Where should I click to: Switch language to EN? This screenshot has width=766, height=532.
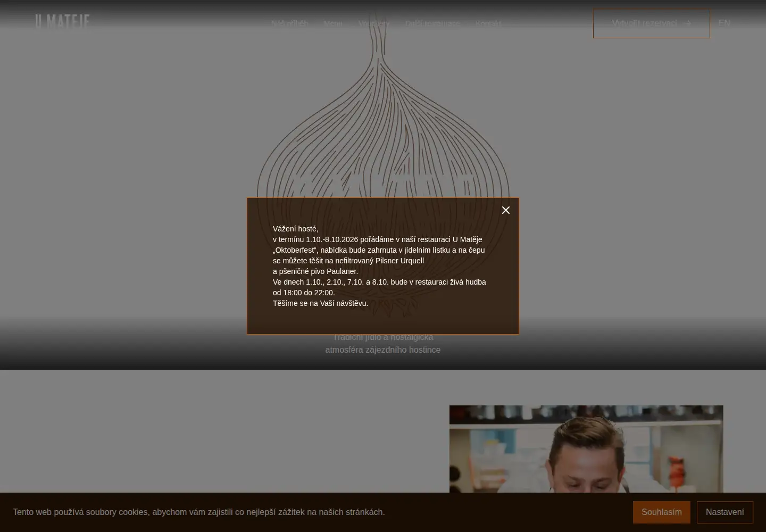[x=724, y=23]
